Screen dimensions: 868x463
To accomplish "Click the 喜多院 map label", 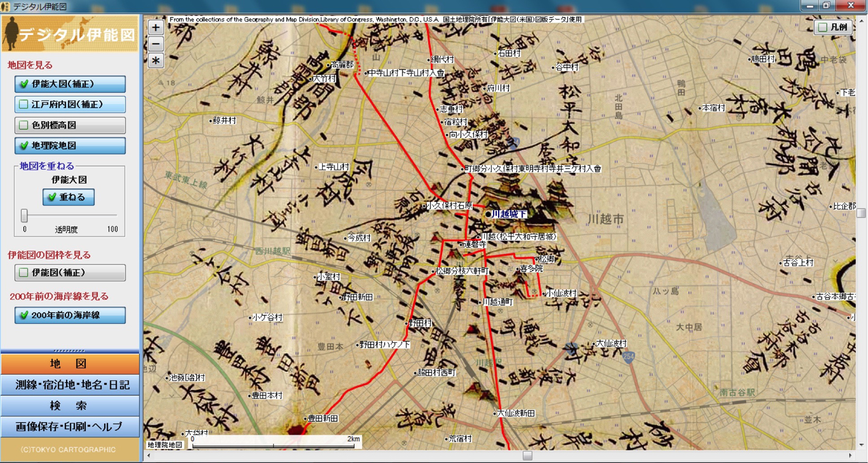I will point(530,269).
